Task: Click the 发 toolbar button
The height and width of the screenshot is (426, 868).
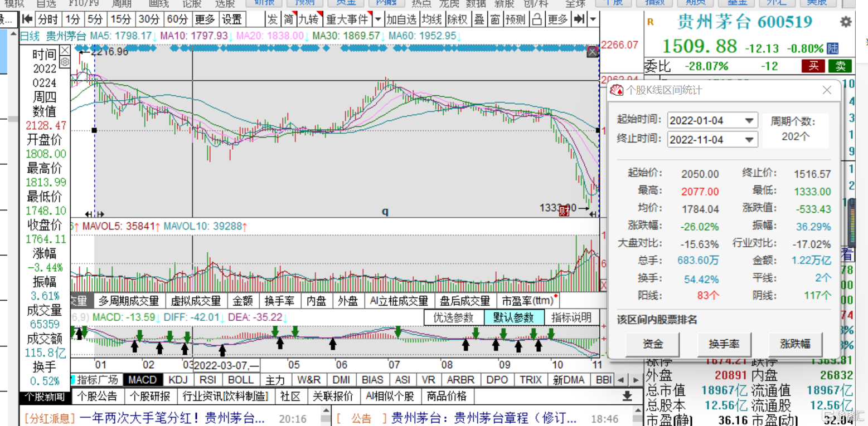Action: pyautogui.click(x=272, y=19)
